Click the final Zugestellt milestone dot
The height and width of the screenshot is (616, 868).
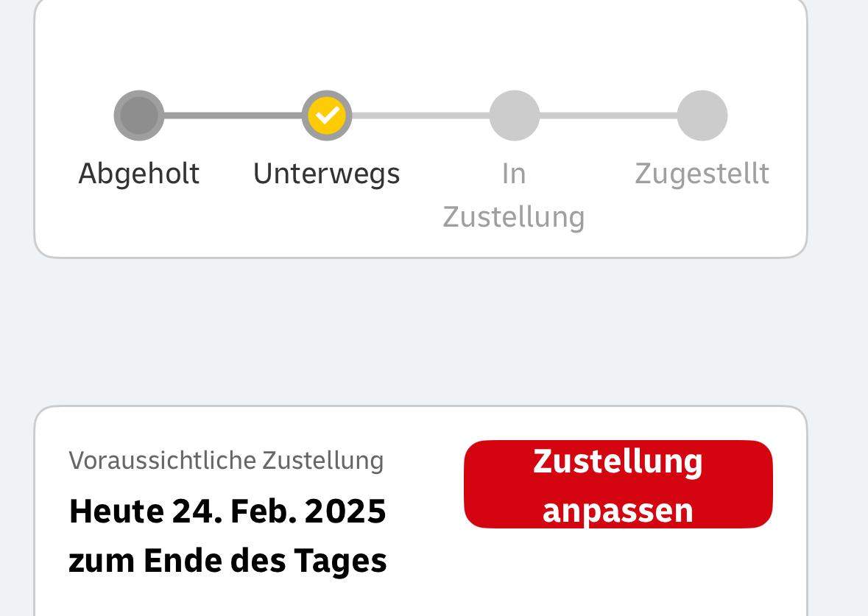point(702,115)
